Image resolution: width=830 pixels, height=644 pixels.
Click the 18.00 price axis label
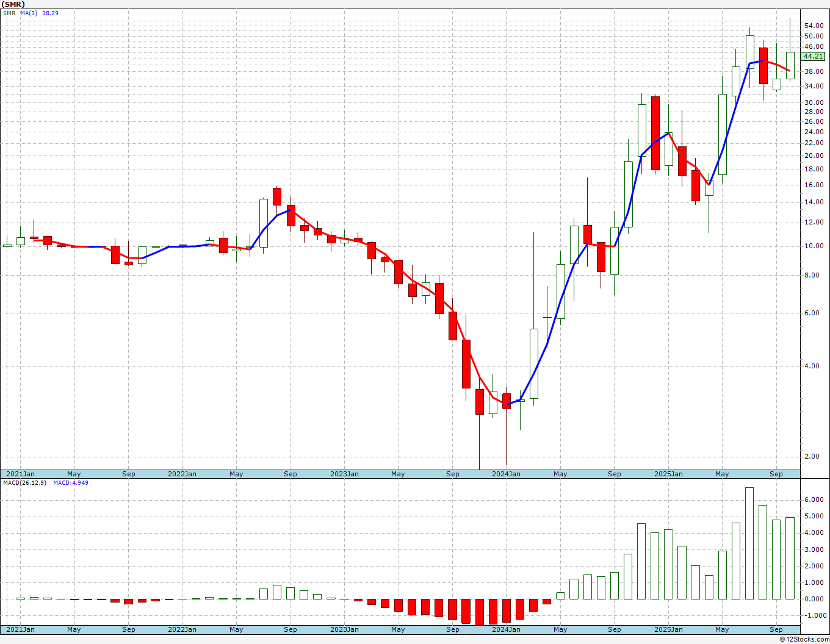(x=814, y=170)
